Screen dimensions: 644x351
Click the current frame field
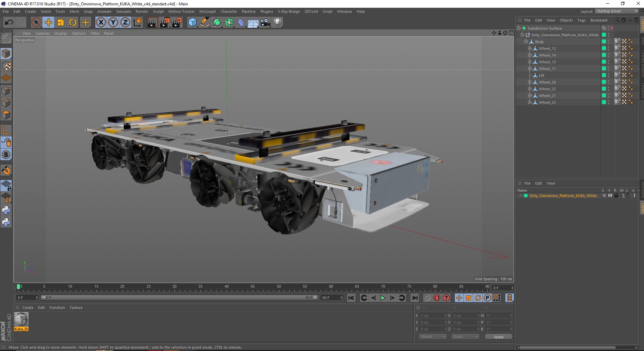click(x=503, y=288)
